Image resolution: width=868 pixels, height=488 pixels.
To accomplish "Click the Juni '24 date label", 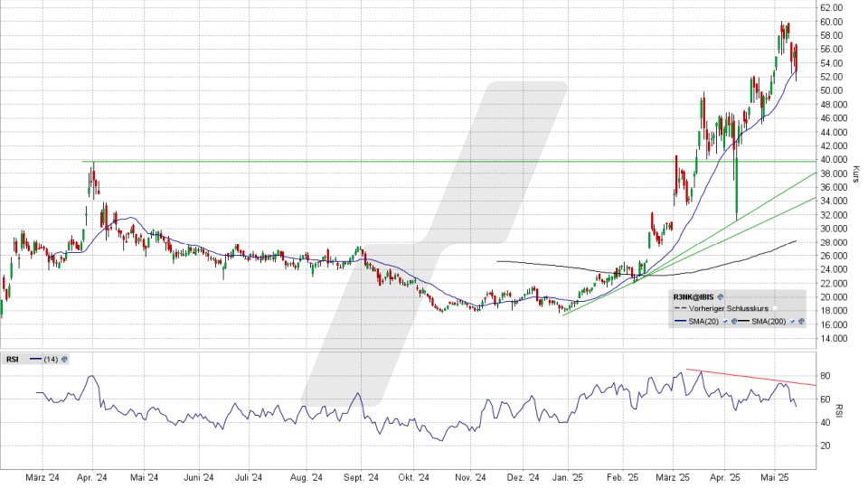I will coord(198,477).
